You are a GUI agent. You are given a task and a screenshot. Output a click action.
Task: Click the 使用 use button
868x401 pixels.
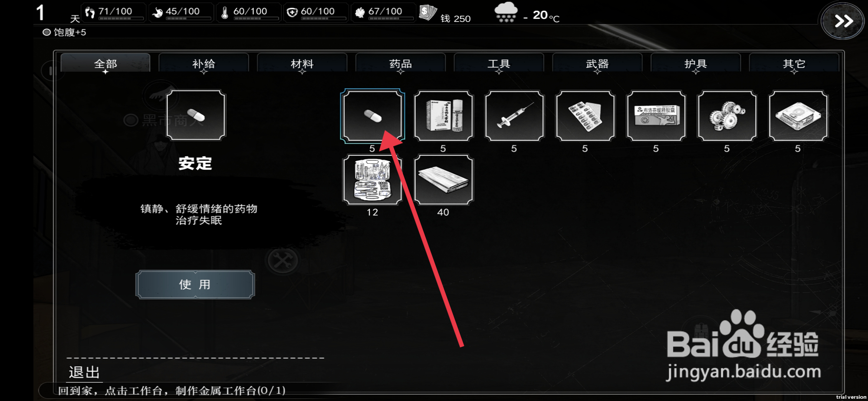195,284
